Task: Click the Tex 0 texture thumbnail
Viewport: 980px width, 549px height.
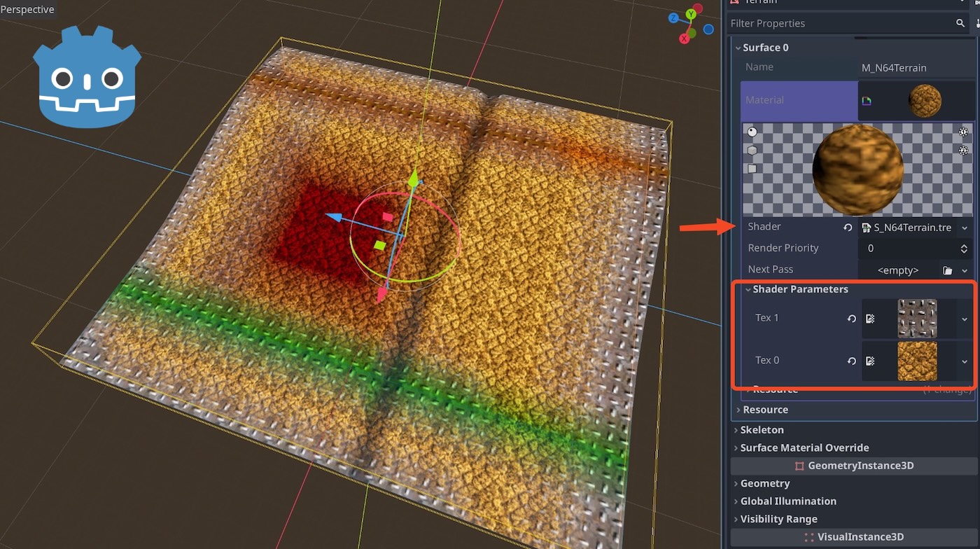Action: tap(917, 361)
